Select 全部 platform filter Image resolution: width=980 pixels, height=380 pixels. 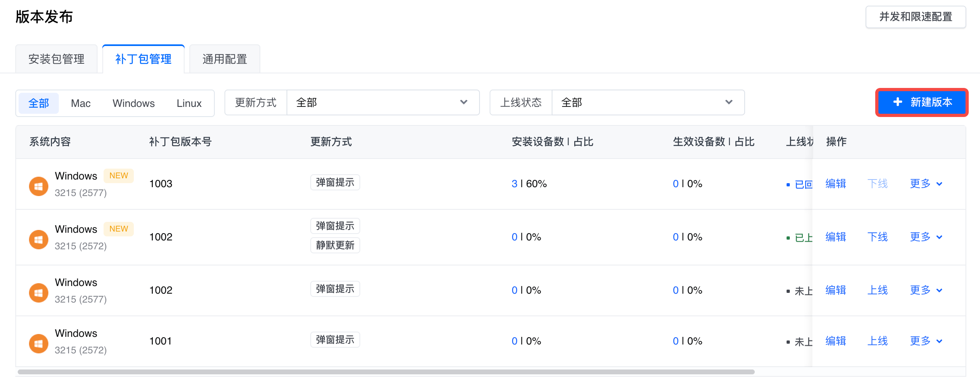39,103
